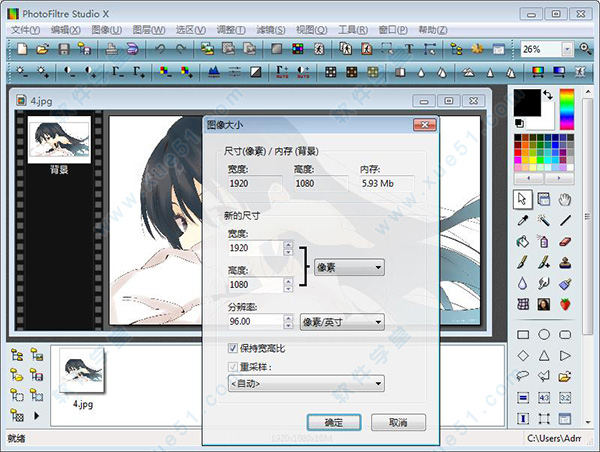
Task: Click the Redo arrow icon
Action: 181,49
